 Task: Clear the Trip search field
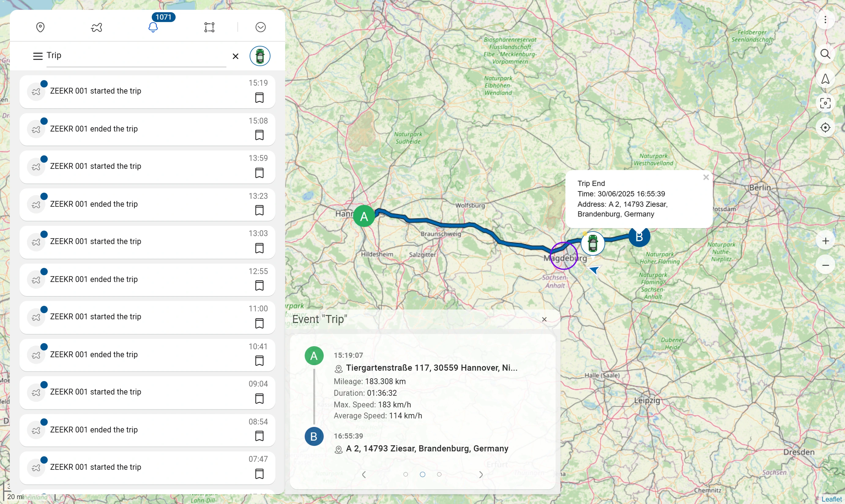[235, 56]
